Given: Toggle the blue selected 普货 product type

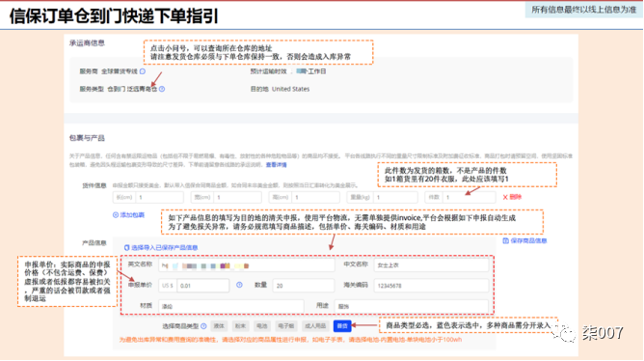Looking at the screenshot, I should [x=342, y=326].
